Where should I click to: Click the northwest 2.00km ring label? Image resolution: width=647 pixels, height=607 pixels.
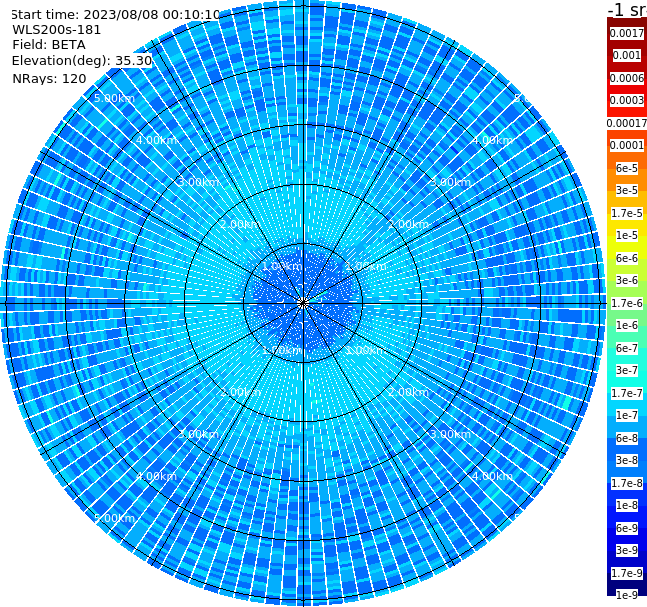click(x=241, y=224)
